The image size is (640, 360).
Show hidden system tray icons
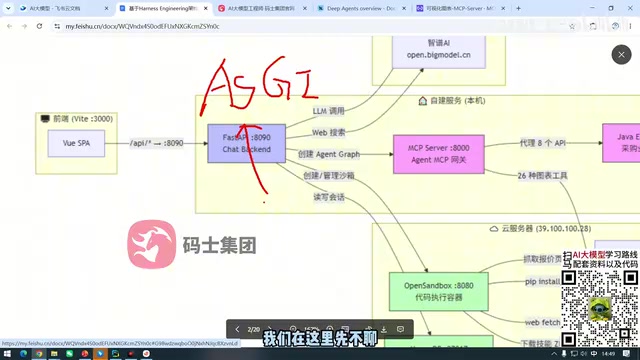point(554,353)
